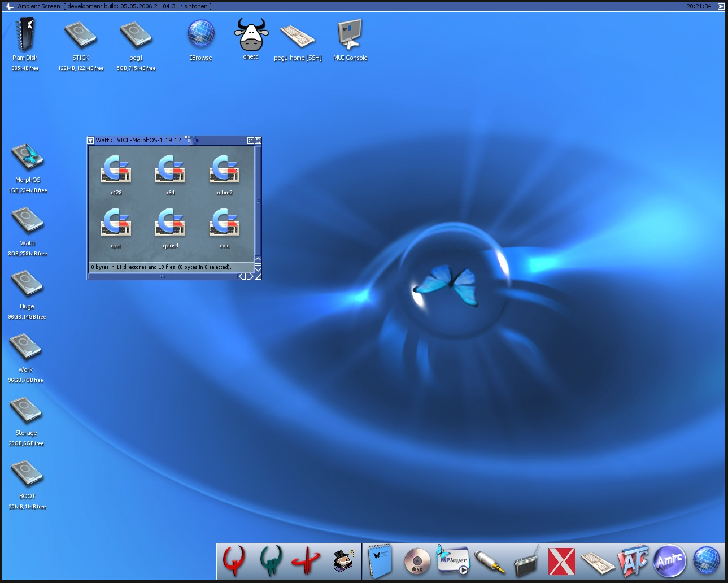
Task: Select the x128 emulator icon
Action: [116, 169]
